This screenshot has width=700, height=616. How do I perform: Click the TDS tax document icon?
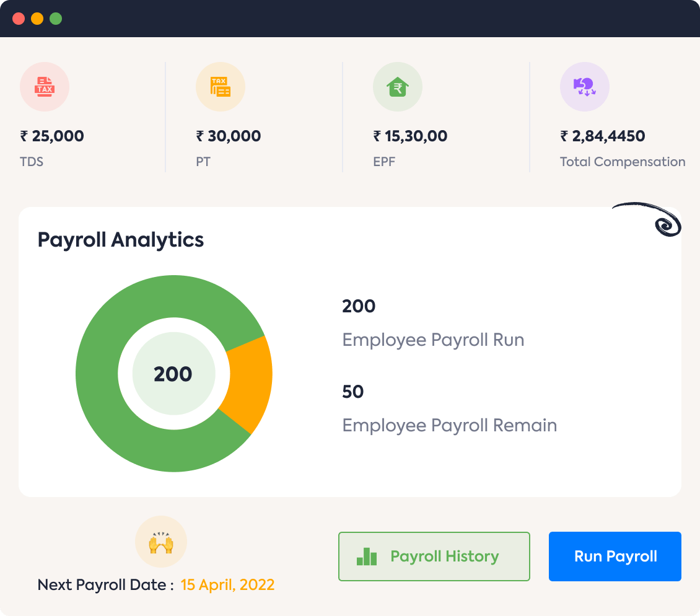tap(45, 87)
